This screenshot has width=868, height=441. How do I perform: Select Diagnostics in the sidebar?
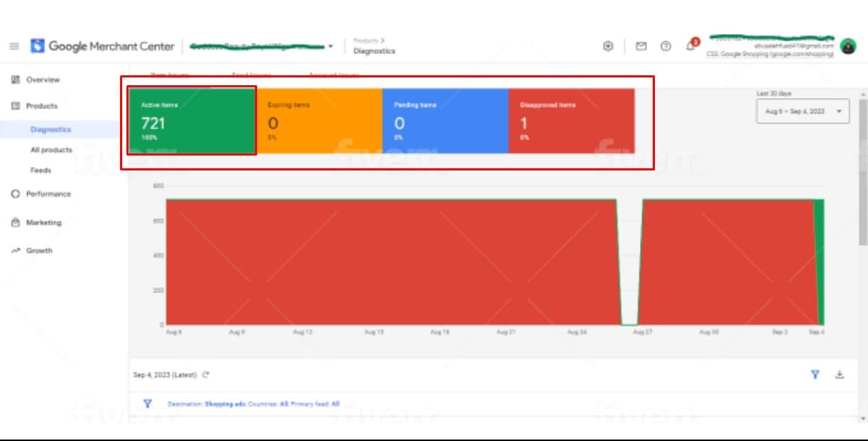click(50, 130)
